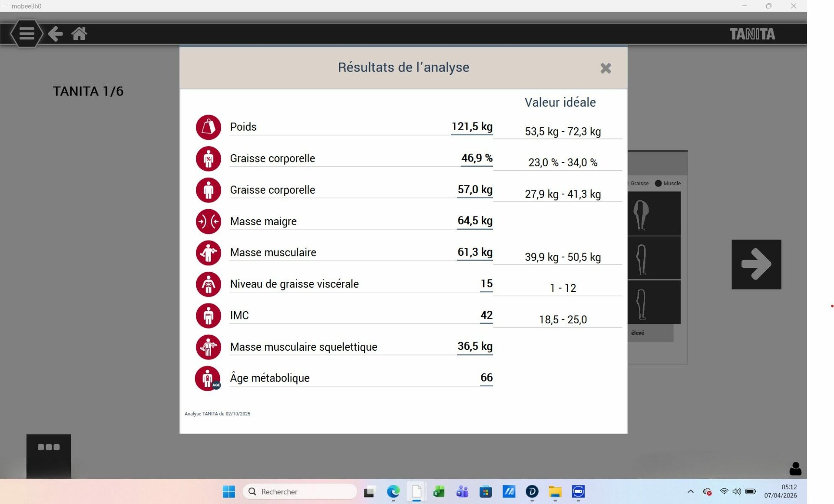The height and width of the screenshot is (504, 834).
Task: Click the Masse musculaire icon
Action: 208,253
